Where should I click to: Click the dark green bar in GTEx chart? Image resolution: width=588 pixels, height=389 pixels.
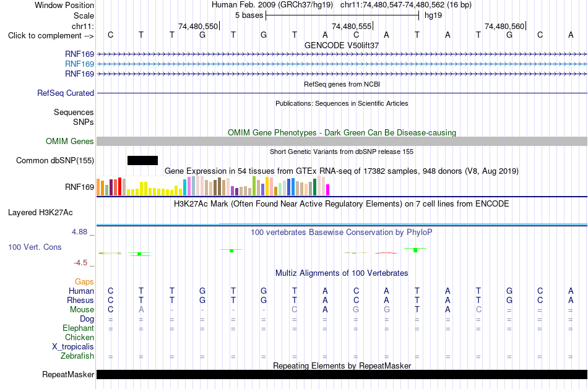314,187
